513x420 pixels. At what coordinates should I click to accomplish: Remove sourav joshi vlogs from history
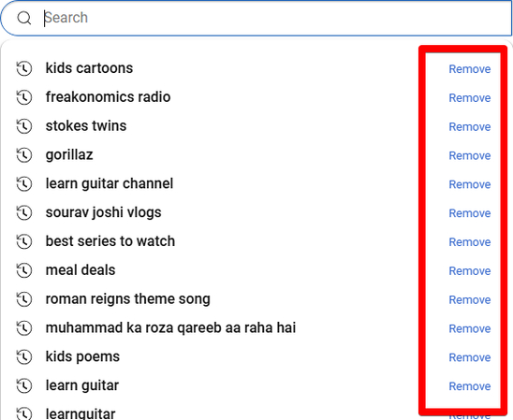click(470, 213)
